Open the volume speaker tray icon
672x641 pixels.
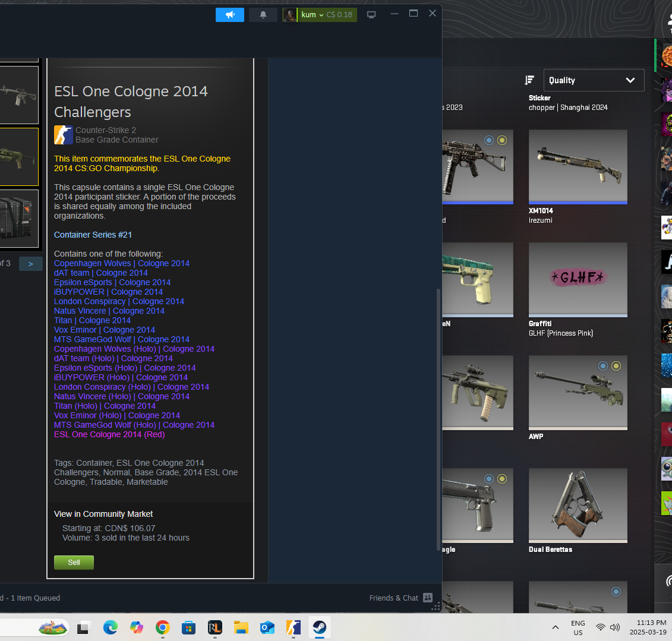(614, 627)
